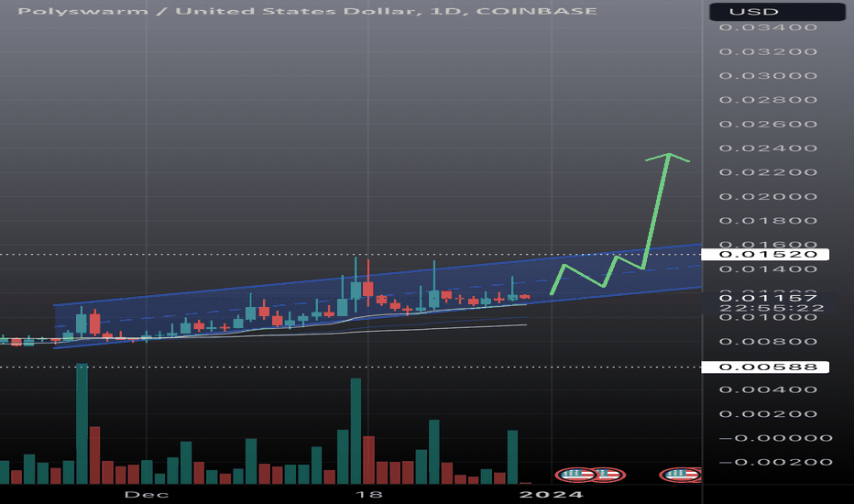Click the 0.02400 price axis label
The image size is (854, 504).
[x=768, y=148]
